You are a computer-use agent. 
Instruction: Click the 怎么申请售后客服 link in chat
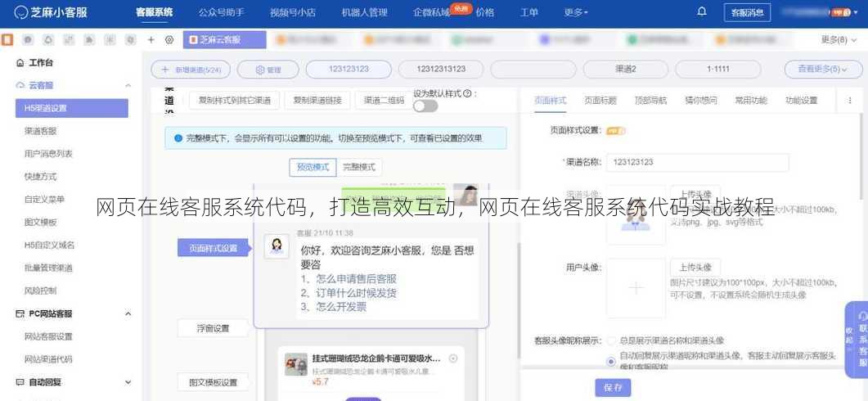357,279
